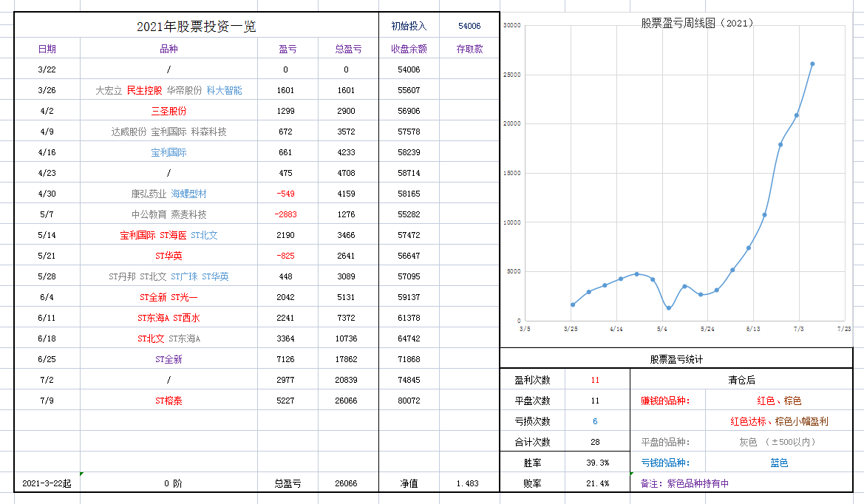
Task: Click the 收盘余额 column header
Action: pyautogui.click(x=409, y=49)
